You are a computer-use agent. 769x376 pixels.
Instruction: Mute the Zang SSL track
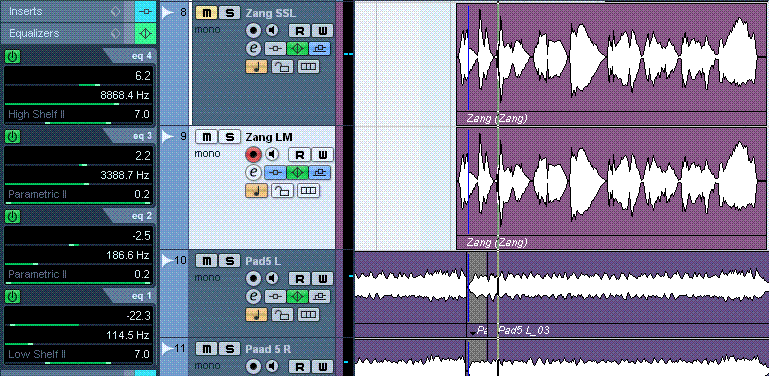206,12
